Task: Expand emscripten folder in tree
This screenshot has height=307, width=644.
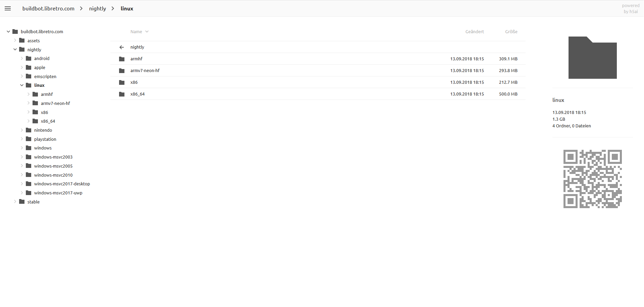Action: click(22, 76)
